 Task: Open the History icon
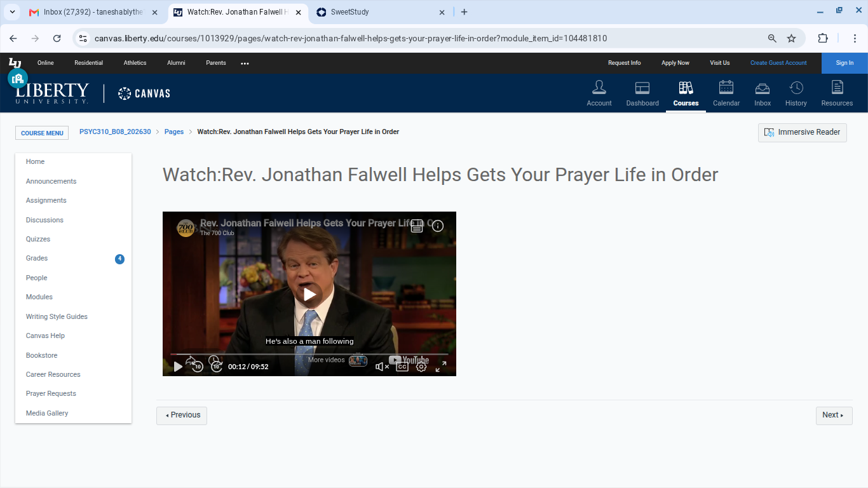tap(796, 93)
